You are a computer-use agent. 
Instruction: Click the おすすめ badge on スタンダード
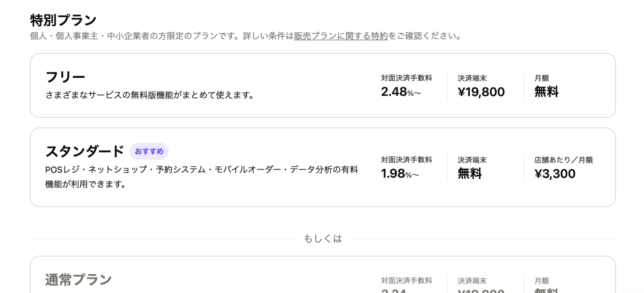tap(149, 151)
